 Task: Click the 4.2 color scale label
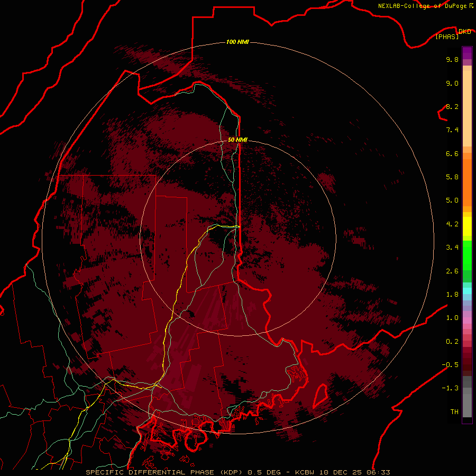452,224
